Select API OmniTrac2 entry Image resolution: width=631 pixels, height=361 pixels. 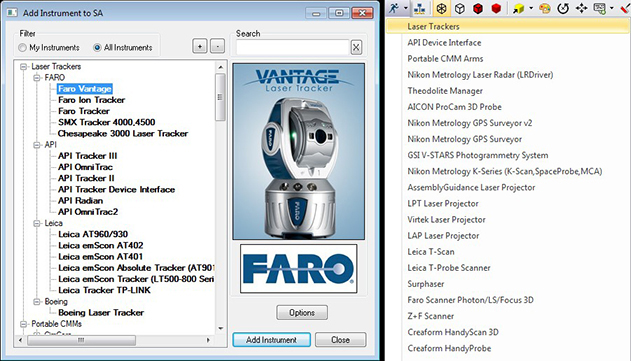pos(88,212)
